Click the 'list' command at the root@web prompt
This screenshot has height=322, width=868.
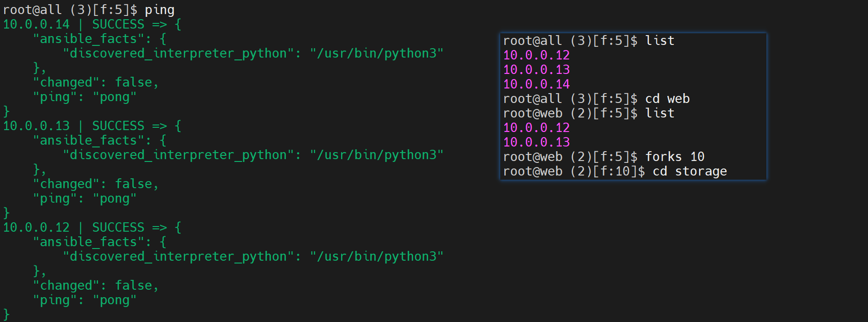(660, 113)
